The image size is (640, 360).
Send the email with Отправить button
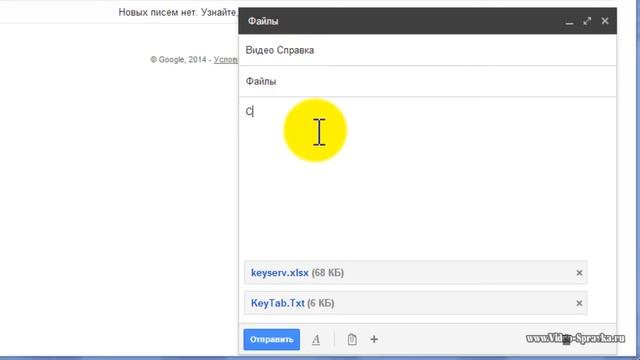(x=271, y=339)
